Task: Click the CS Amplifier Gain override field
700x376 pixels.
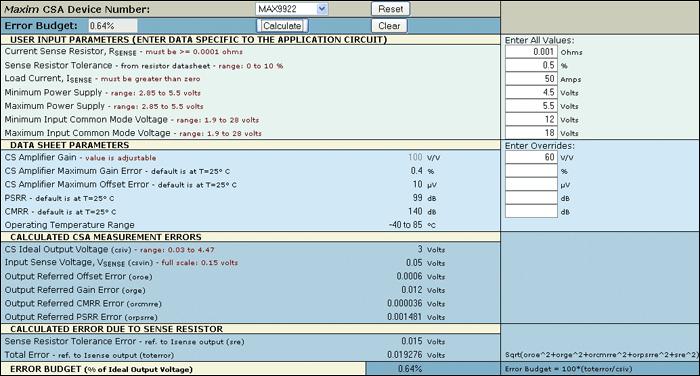Action: (531, 157)
